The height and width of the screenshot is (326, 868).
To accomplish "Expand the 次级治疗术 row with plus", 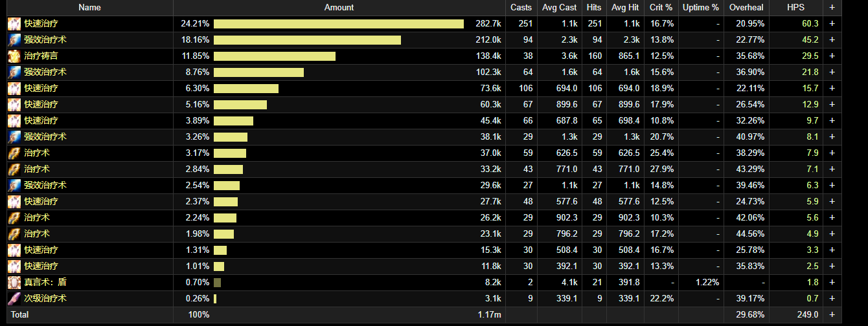I will pos(832,299).
